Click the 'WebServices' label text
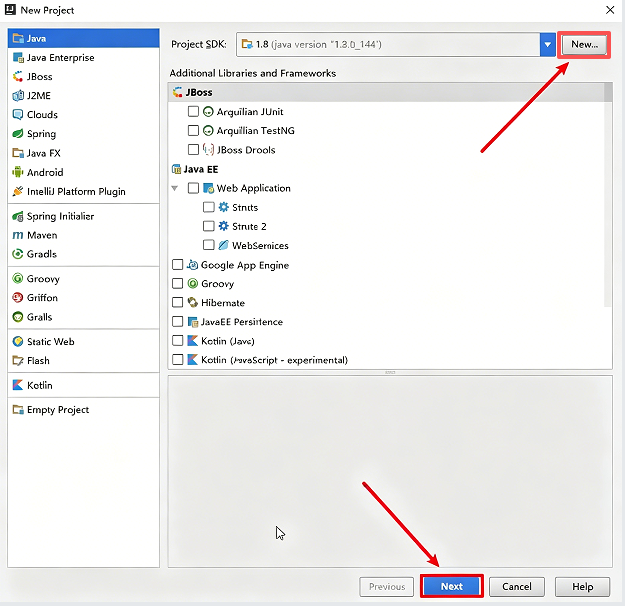 tap(260, 245)
